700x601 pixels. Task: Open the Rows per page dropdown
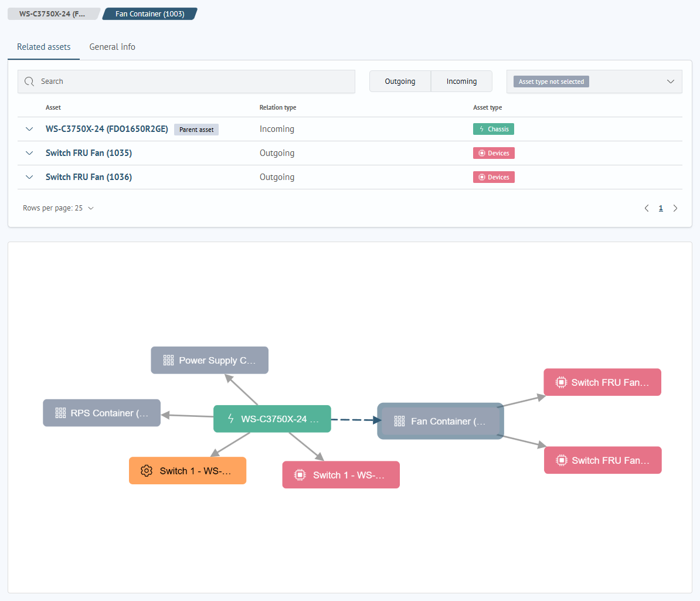pos(59,208)
